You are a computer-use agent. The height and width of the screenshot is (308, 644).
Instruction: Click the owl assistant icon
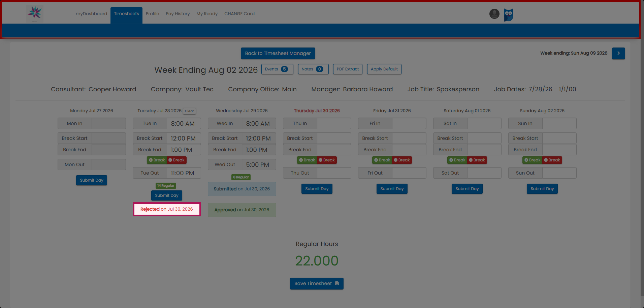(508, 14)
